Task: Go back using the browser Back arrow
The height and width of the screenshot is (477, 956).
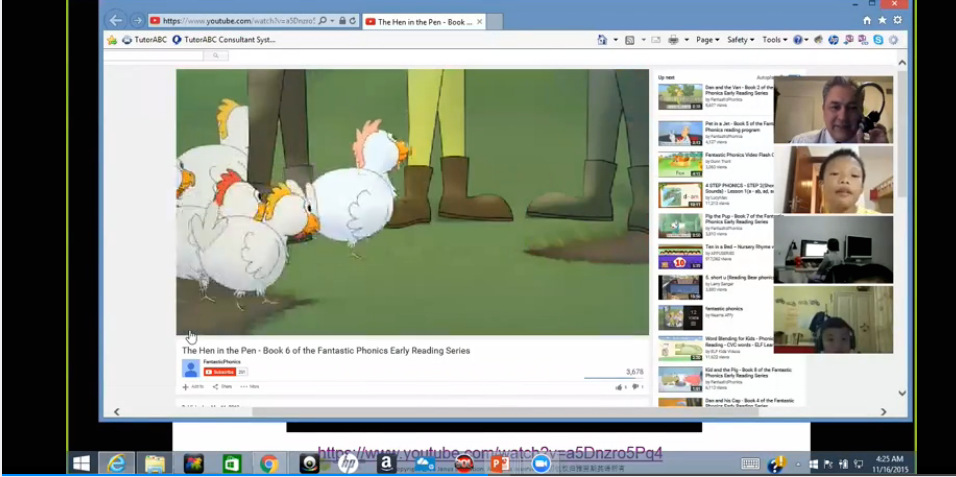Action: tap(116, 20)
